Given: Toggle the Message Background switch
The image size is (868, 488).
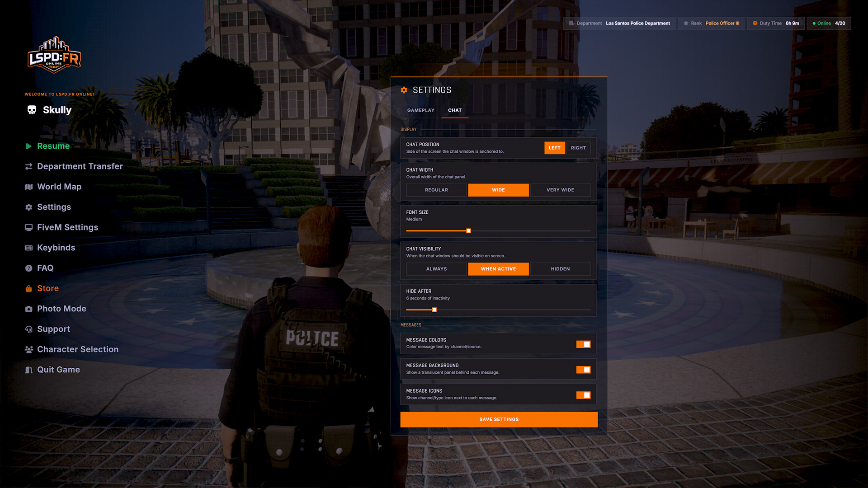Looking at the screenshot, I should click(583, 370).
